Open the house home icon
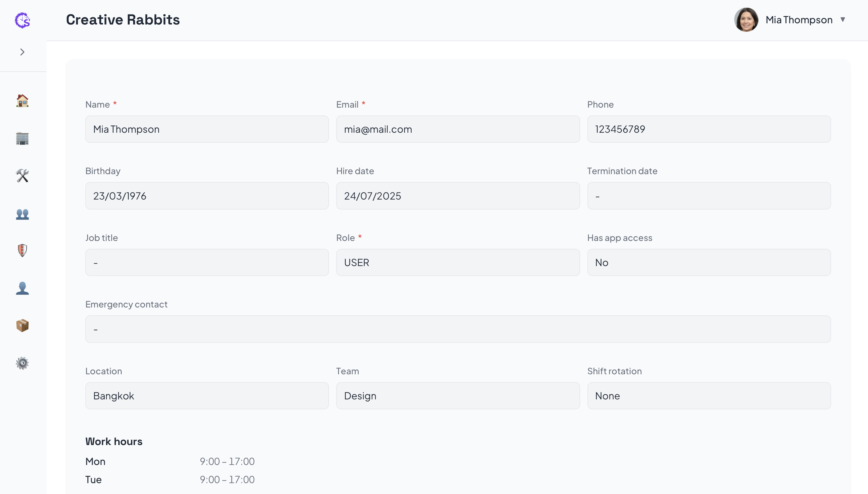 (22, 101)
